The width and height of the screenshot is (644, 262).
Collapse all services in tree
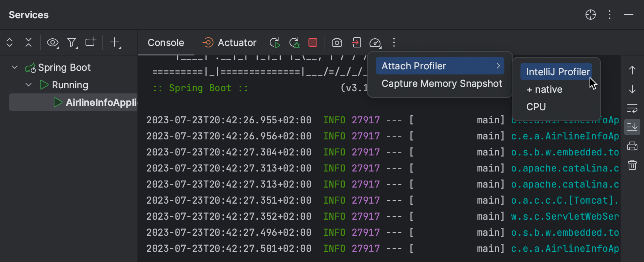tap(29, 43)
